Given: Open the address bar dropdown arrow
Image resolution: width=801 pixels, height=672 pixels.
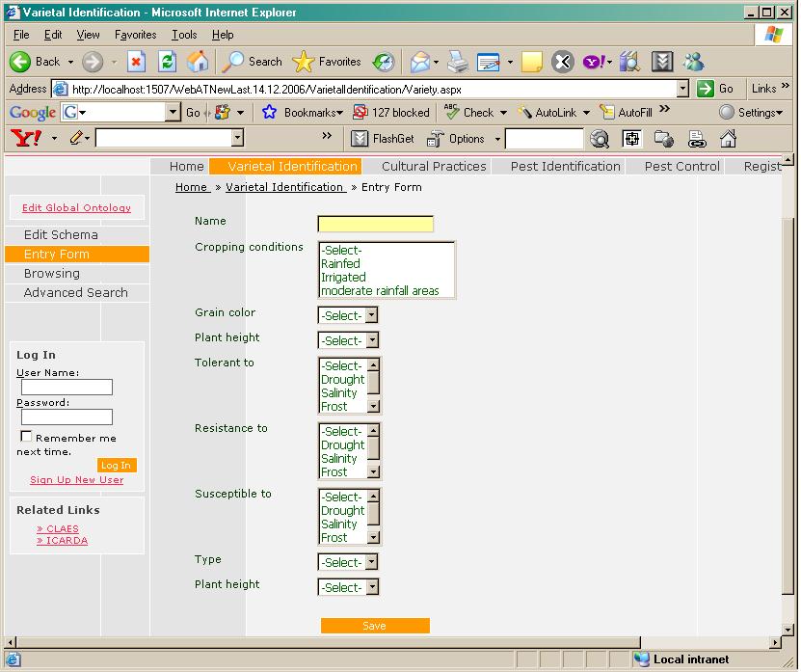Looking at the screenshot, I should [x=682, y=89].
